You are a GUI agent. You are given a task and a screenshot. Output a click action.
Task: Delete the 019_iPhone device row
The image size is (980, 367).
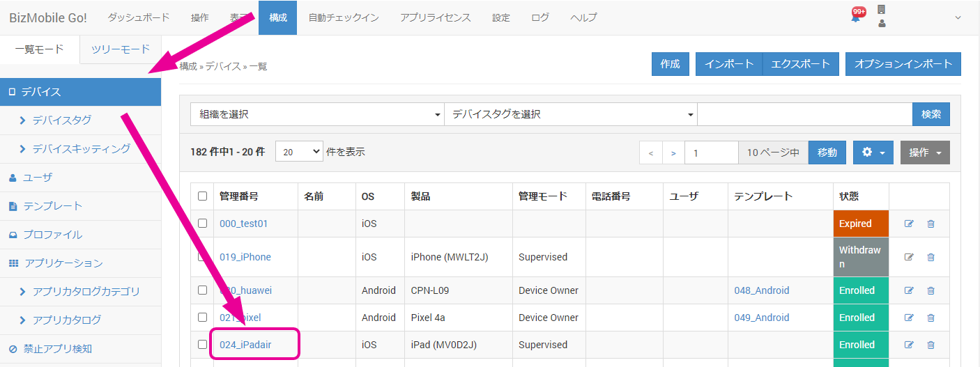tap(931, 257)
